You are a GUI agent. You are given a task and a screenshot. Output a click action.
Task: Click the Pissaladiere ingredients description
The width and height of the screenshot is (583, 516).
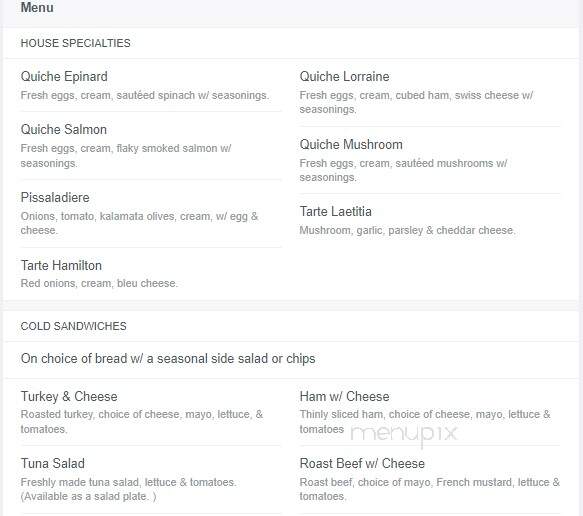coord(139,223)
